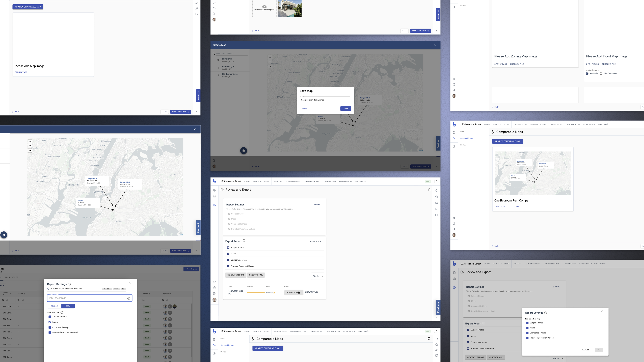Zoom out on large map showing Comparable 2
This screenshot has width=644, height=362.
(x=30, y=145)
